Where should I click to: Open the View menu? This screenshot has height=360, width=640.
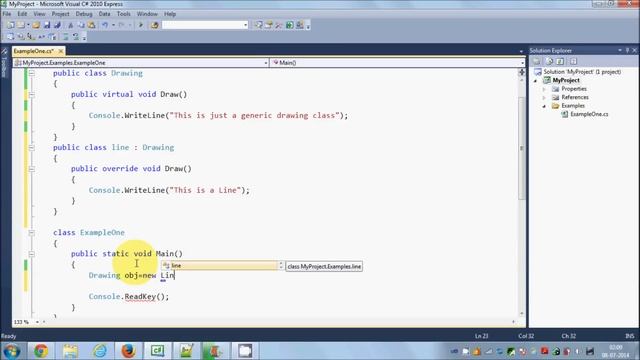39,14
